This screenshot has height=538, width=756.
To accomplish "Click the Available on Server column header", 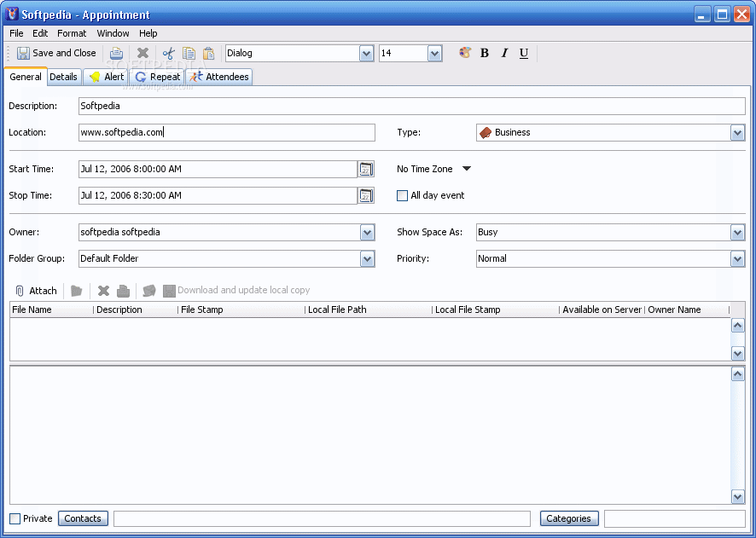I will pyautogui.click(x=602, y=309).
